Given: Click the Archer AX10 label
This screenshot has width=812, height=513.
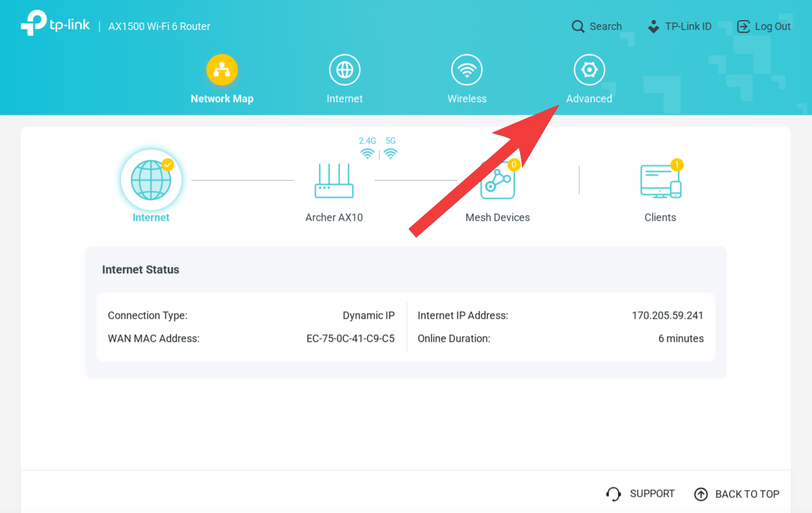Looking at the screenshot, I should pos(334,217).
